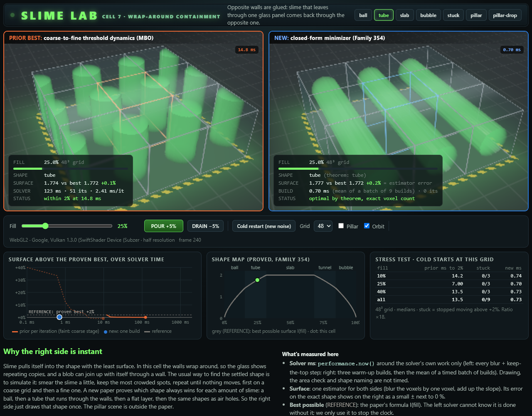Click the DRAIN −5% button
Image resolution: width=532 pixels, height=416 pixels.
point(206,226)
